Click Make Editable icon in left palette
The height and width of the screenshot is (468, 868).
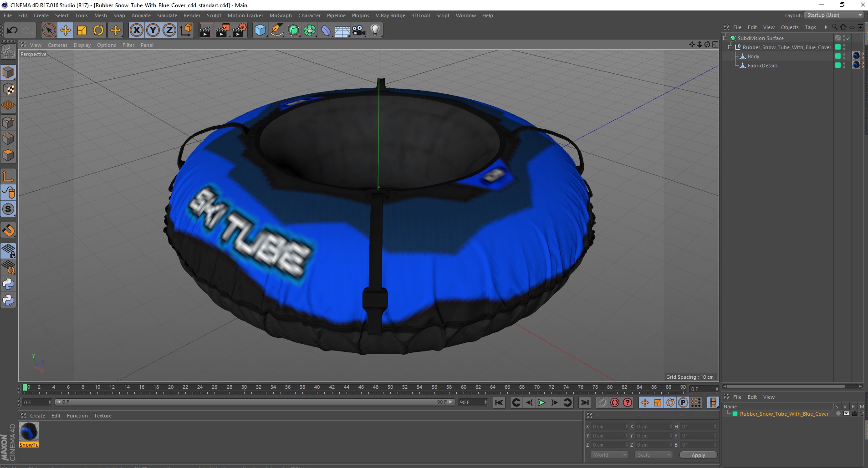tap(8, 51)
